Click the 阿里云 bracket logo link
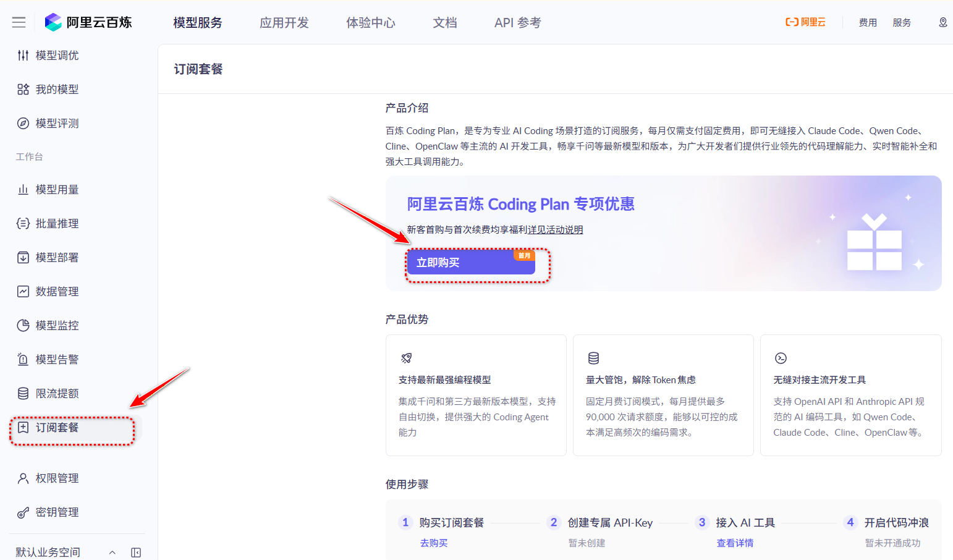 [805, 22]
